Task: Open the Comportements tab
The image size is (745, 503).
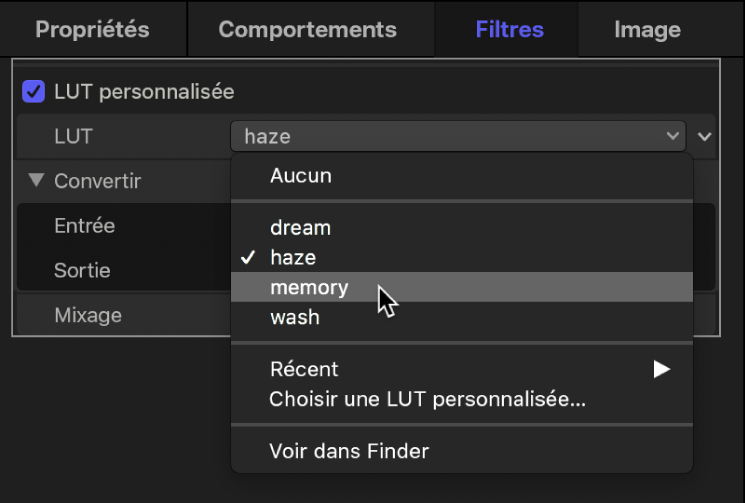Action: (x=307, y=29)
